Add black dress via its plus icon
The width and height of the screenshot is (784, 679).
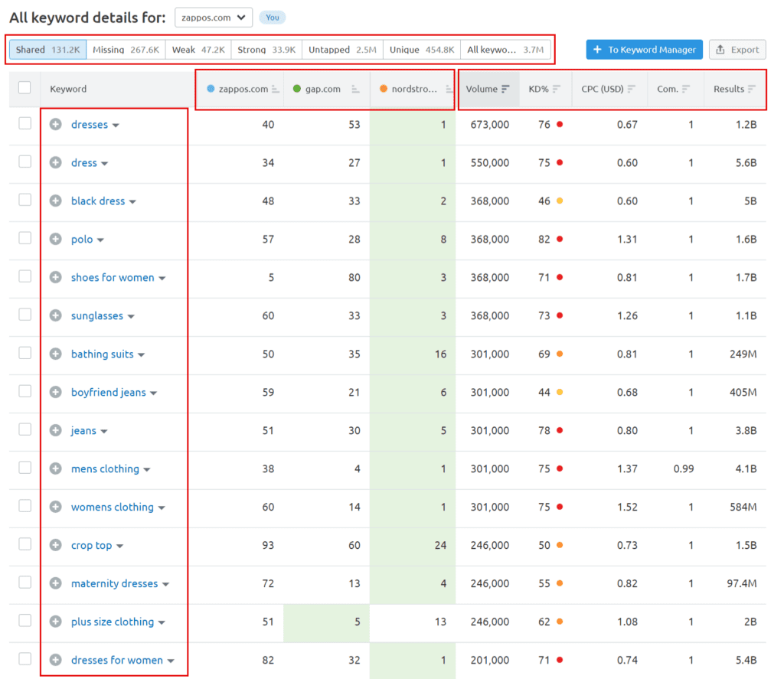pyautogui.click(x=55, y=201)
